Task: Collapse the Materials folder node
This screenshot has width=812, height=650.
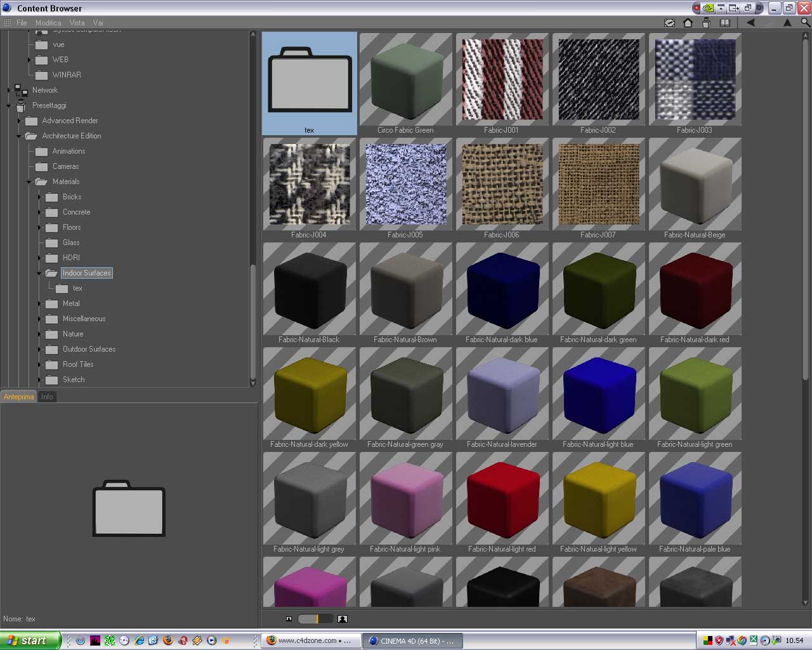Action: (29, 182)
